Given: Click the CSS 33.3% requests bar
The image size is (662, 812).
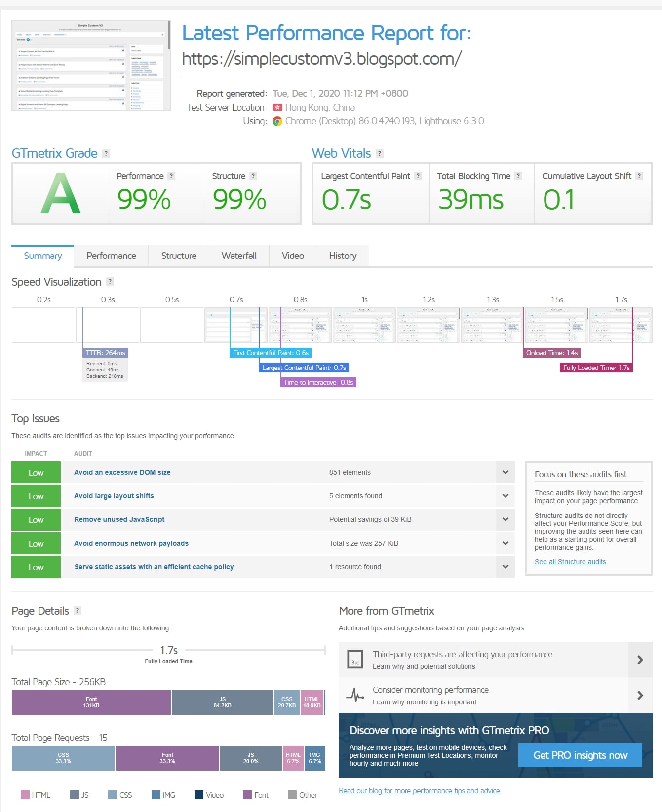Looking at the screenshot, I should pos(63,758).
